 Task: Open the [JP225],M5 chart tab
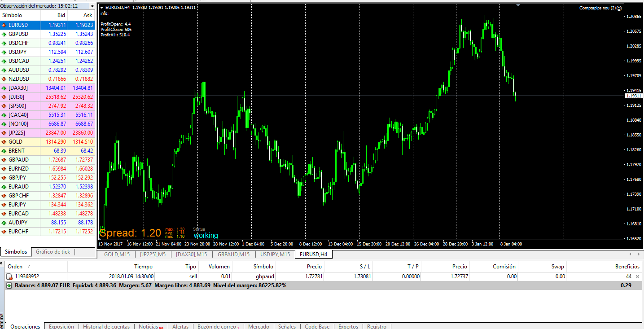coord(153,254)
